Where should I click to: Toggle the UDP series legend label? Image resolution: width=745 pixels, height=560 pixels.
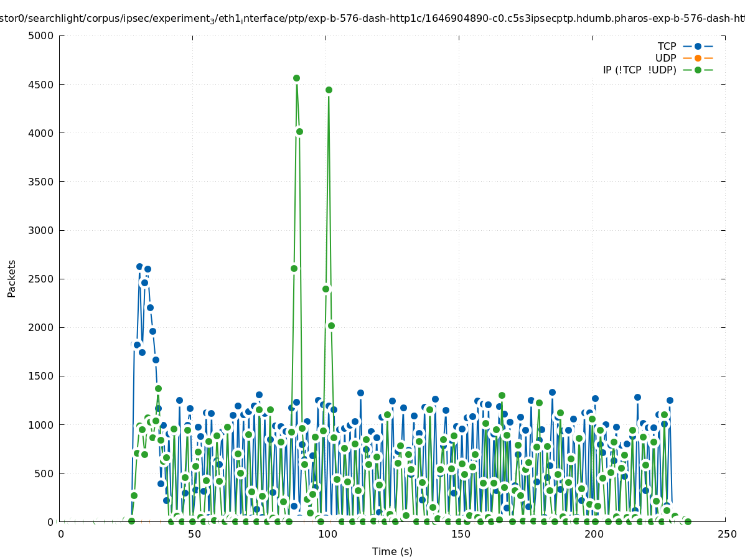(x=665, y=58)
